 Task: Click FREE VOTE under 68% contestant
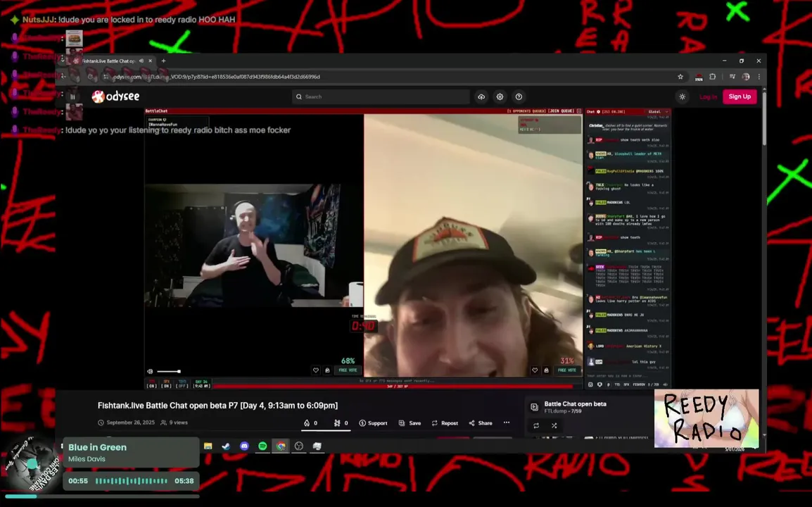348,370
